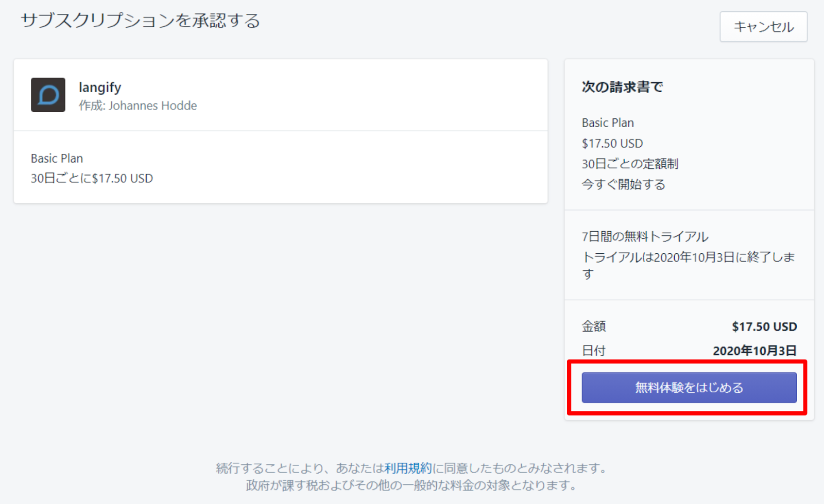Screen dimensions: 824x504
Task: Click the tax notice line 政府が課す税
Action: 411,485
